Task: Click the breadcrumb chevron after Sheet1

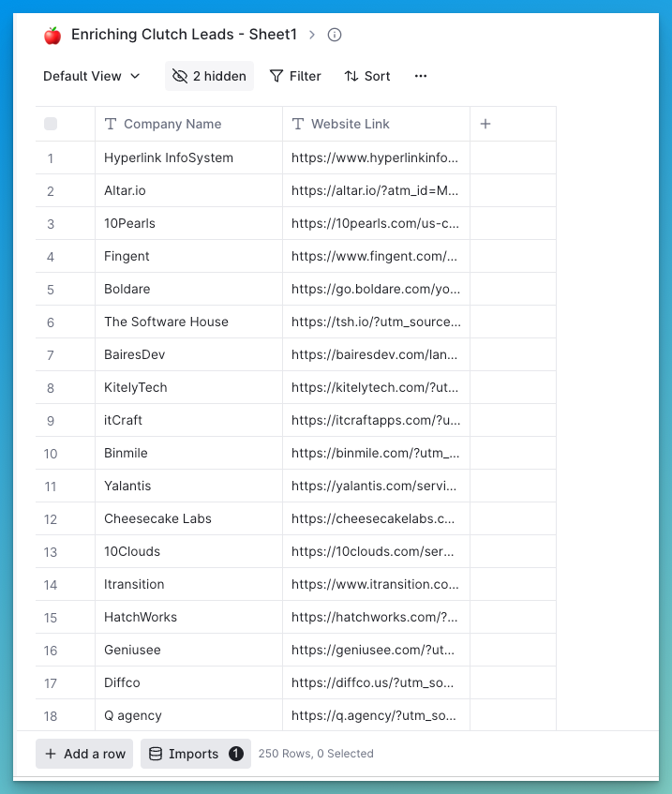Action: [x=312, y=35]
